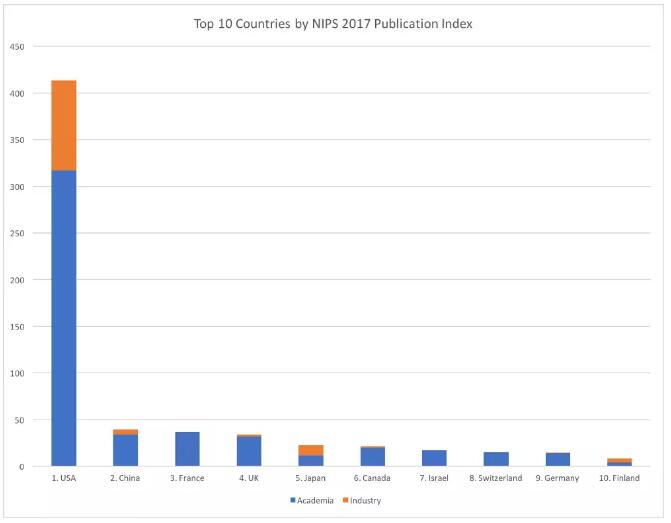The height and width of the screenshot is (523, 671).
Task: Click the '10. Finland' axis label
Action: tap(619, 478)
